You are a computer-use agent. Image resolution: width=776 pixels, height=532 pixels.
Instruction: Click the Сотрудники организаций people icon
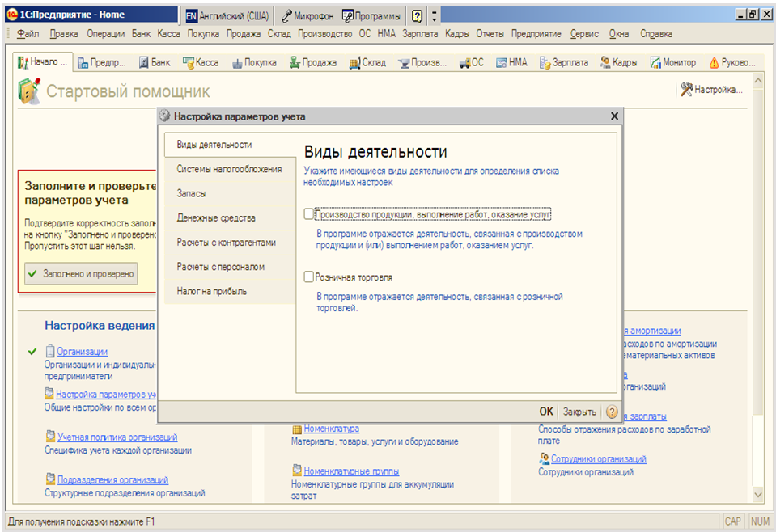click(x=544, y=458)
